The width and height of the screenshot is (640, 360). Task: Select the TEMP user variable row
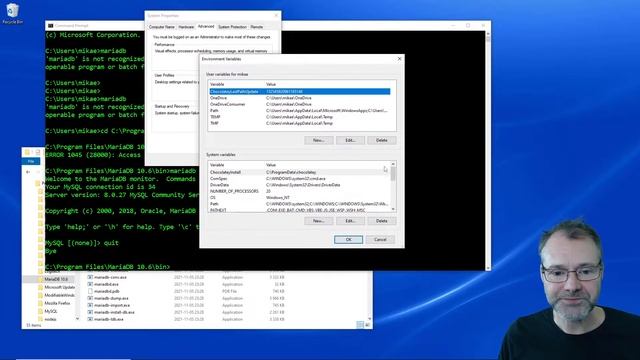coord(300,117)
